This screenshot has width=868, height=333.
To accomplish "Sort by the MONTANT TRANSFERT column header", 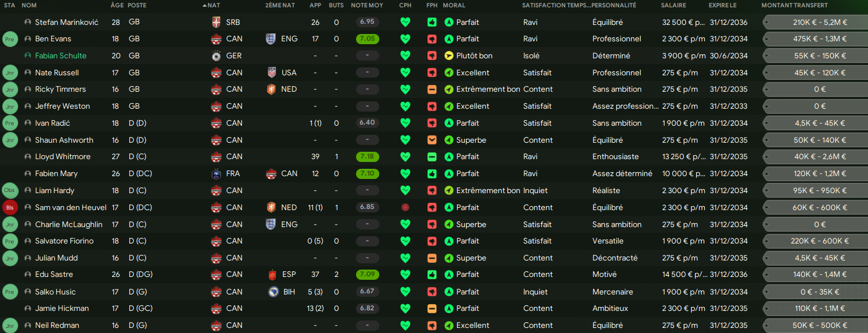I will [794, 5].
